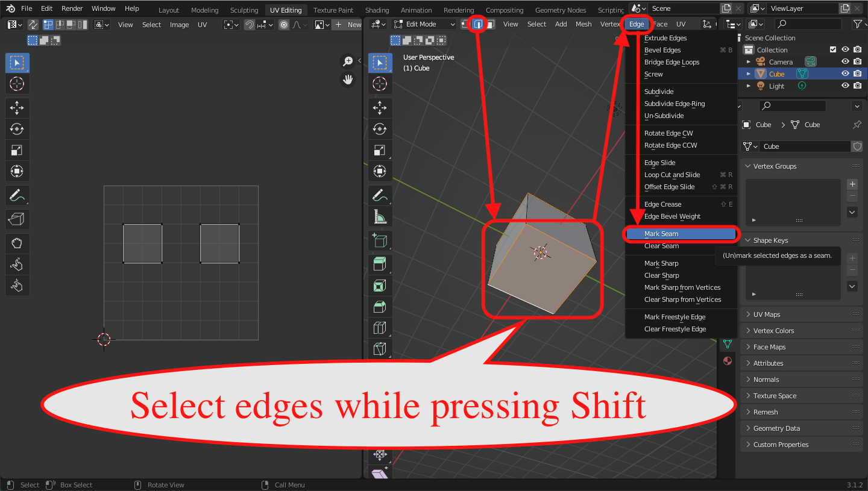The height and width of the screenshot is (491, 868).
Task: Switch to the Texture Paint workspace tab
Action: (333, 10)
